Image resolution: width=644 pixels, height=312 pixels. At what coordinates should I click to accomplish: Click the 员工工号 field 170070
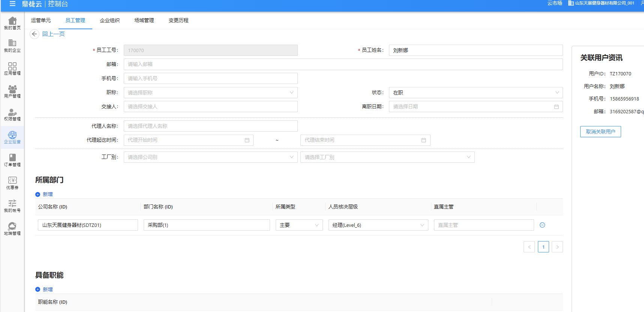211,50
